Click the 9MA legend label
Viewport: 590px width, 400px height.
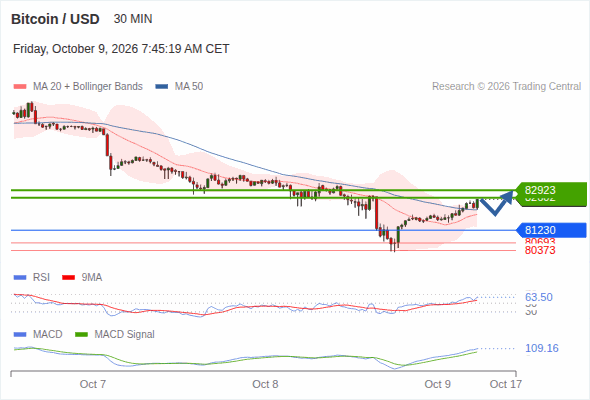pos(92,277)
